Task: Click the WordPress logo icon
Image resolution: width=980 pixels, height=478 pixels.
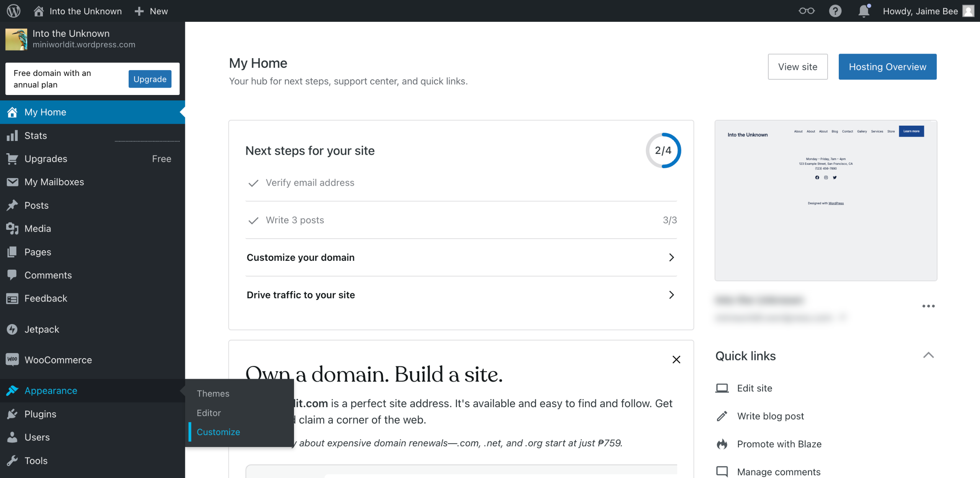Action: (14, 11)
